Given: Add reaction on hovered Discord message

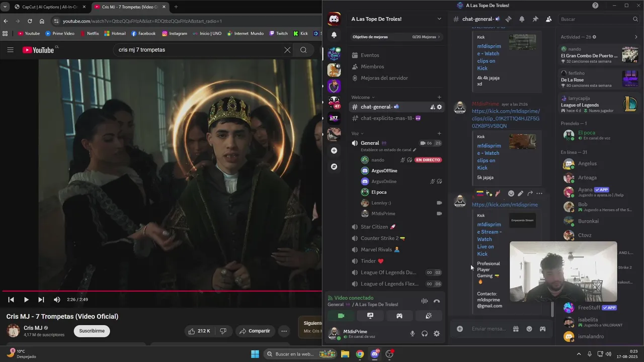Looking at the screenshot, I should [x=511, y=193].
